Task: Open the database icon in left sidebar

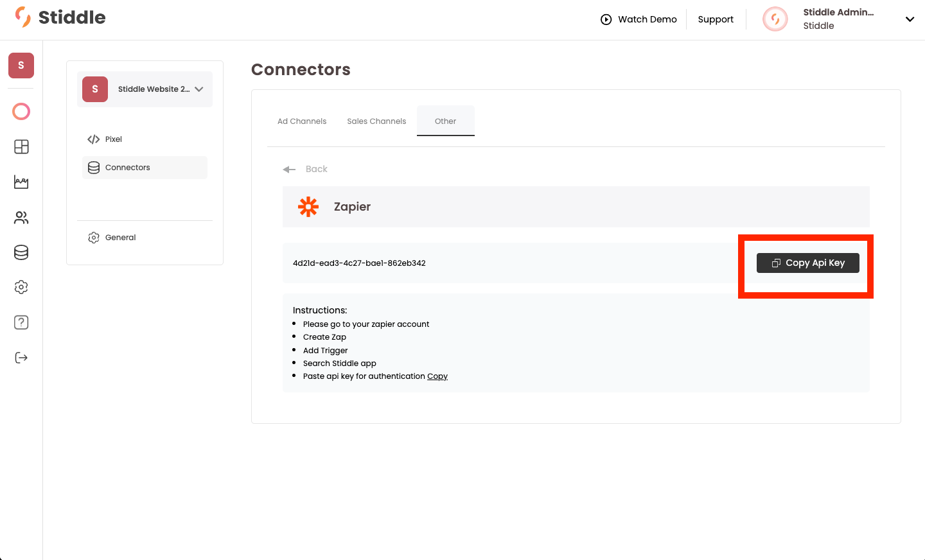Action: tap(21, 252)
